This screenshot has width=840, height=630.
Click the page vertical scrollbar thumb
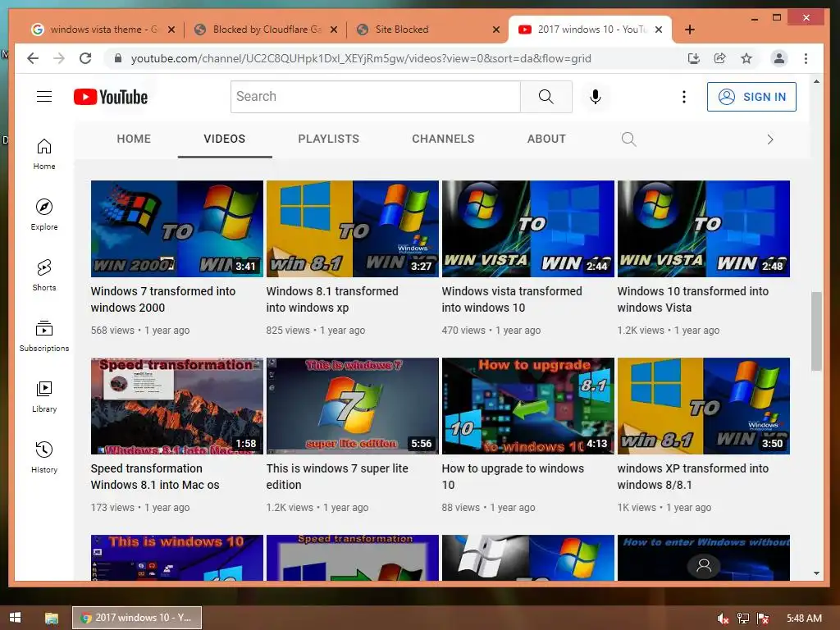pos(816,331)
